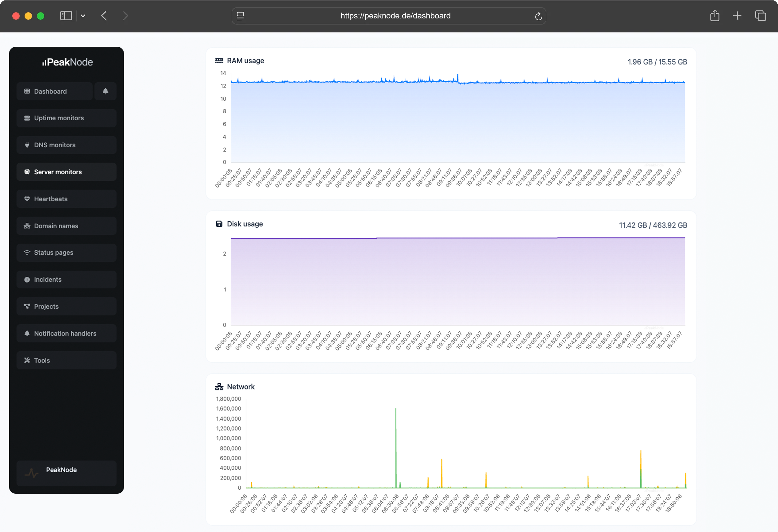The image size is (778, 532).
Task: Click the page reload icon
Action: pos(538,16)
